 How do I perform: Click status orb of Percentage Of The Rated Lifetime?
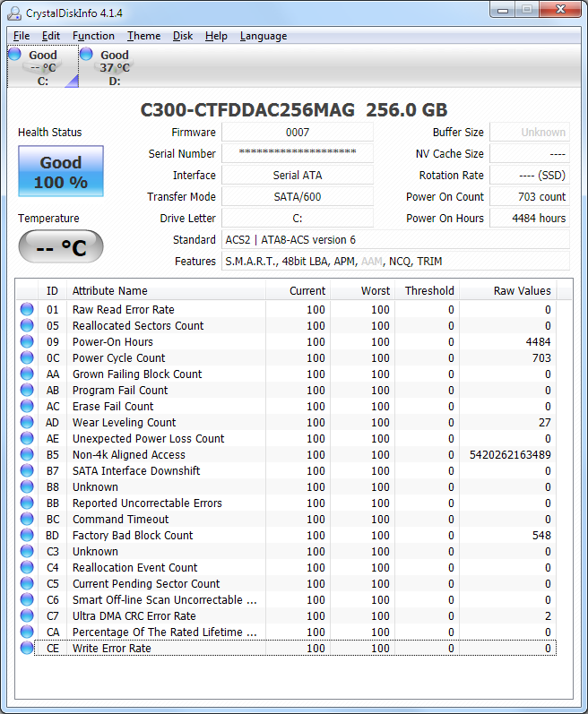(27, 632)
